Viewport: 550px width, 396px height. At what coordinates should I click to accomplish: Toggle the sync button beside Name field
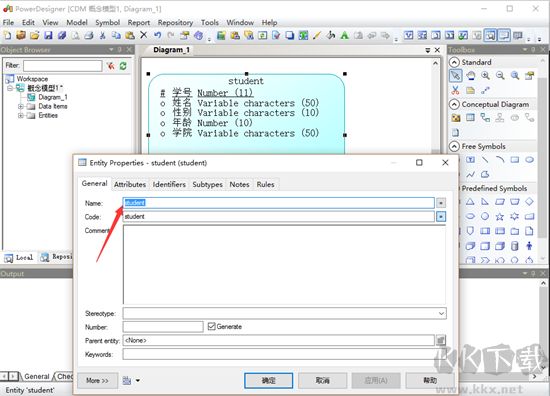click(441, 203)
